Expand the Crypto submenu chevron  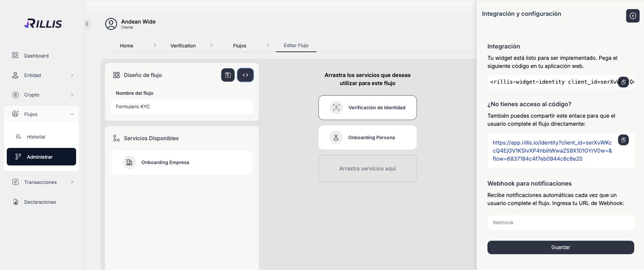pyautogui.click(x=72, y=95)
